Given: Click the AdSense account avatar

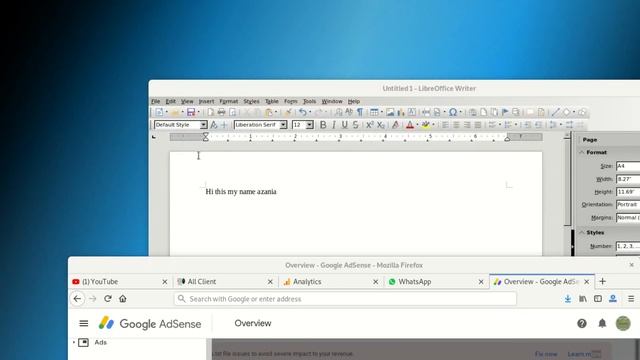Looking at the screenshot, I should point(623,323).
